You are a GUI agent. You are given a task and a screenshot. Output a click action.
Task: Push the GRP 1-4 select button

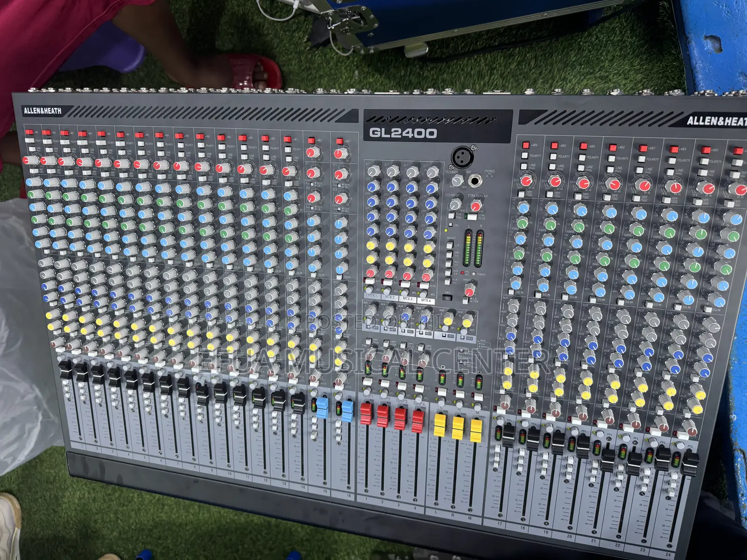(x=449, y=255)
